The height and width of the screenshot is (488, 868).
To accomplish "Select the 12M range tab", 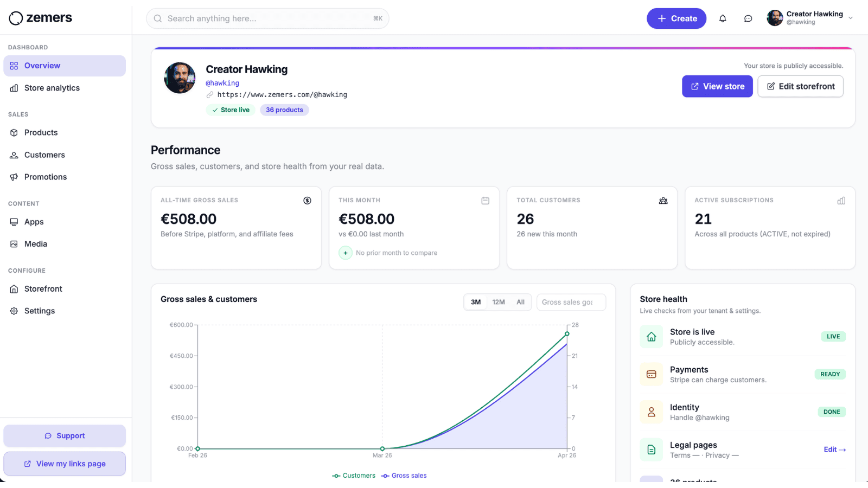I will click(499, 302).
